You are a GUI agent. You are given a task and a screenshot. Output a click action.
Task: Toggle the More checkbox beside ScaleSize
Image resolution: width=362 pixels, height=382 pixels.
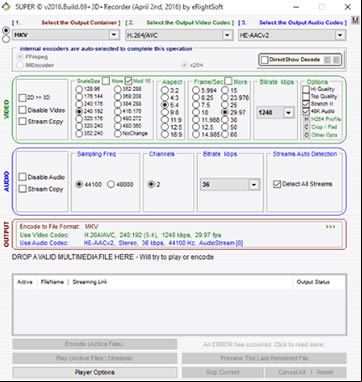point(106,81)
